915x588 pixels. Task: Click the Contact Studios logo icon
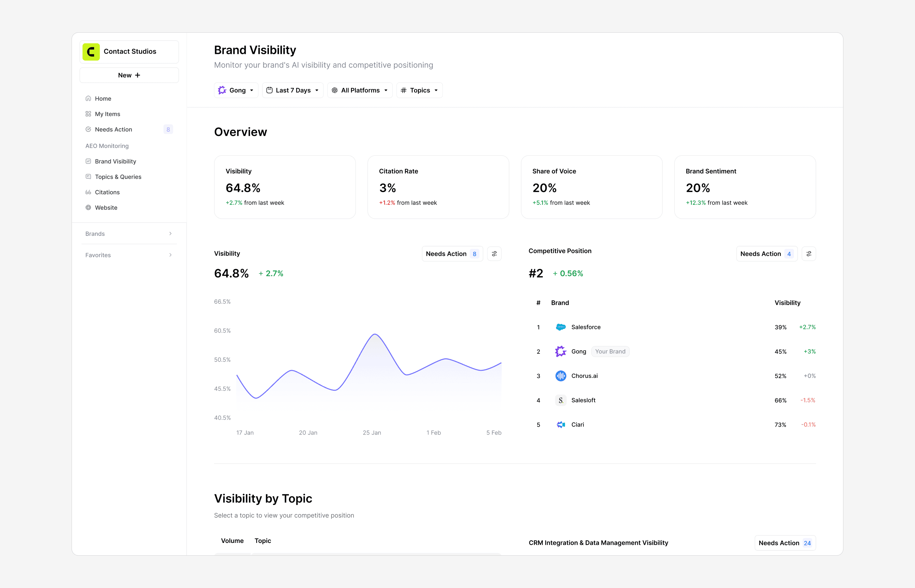91,52
